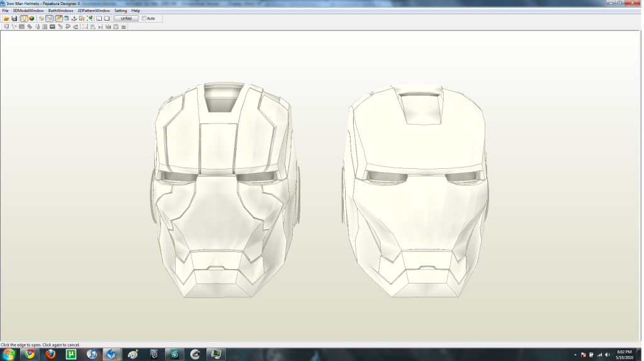Open the Help menu

[135, 11]
